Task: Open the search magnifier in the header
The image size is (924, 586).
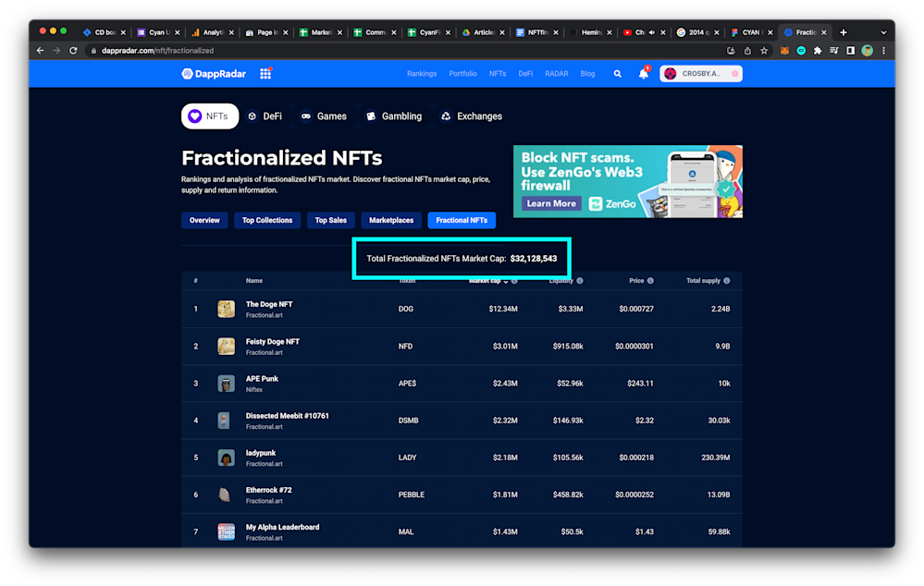Action: tap(617, 74)
